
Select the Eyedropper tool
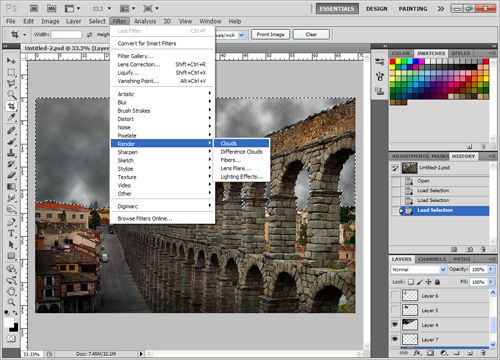11,117
